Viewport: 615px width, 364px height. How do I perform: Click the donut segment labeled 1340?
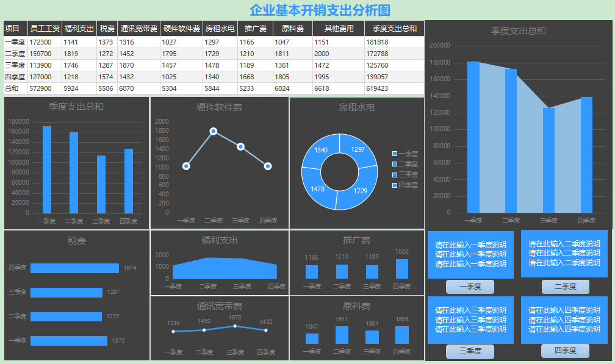(x=320, y=151)
